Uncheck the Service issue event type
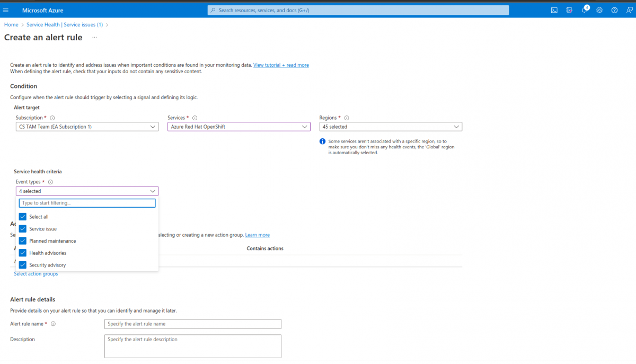The image size is (636, 364). point(22,228)
